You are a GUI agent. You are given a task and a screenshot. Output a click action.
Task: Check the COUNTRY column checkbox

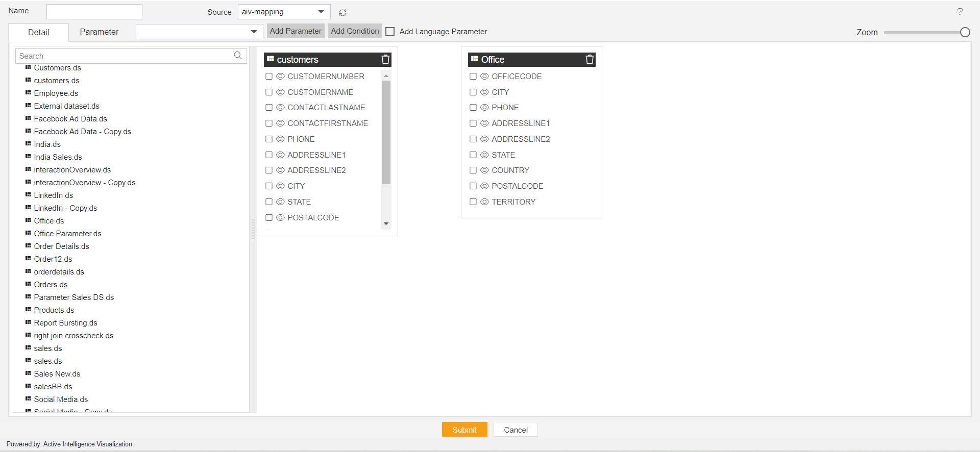(473, 170)
